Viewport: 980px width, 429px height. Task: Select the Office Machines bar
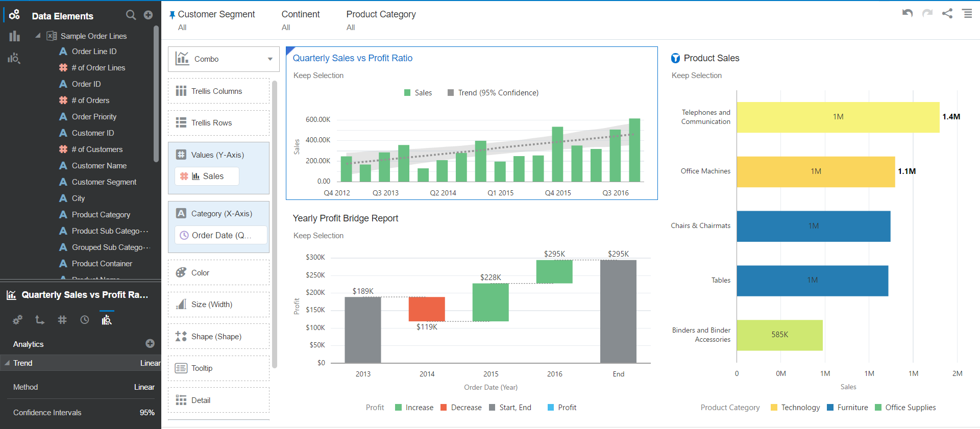click(x=816, y=172)
